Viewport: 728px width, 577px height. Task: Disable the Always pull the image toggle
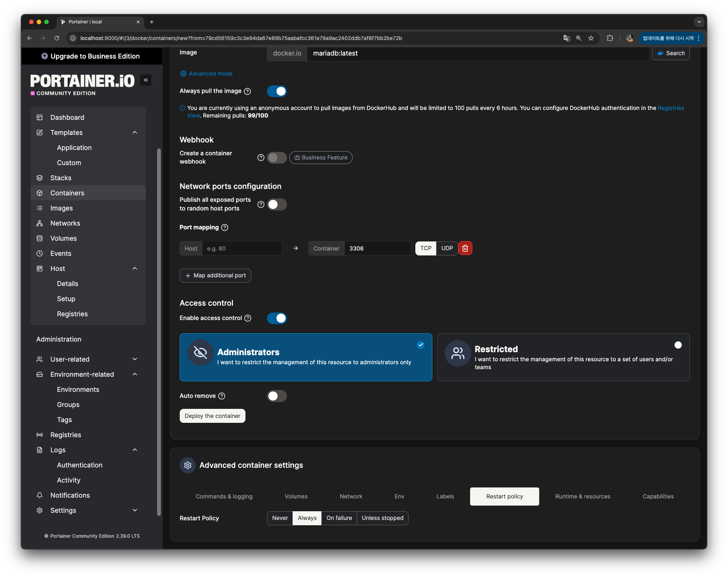pyautogui.click(x=277, y=91)
